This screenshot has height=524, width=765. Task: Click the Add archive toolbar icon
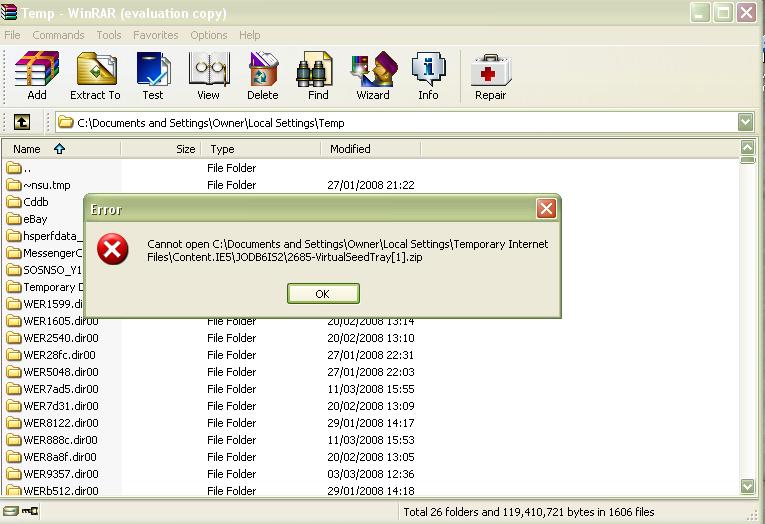37,69
